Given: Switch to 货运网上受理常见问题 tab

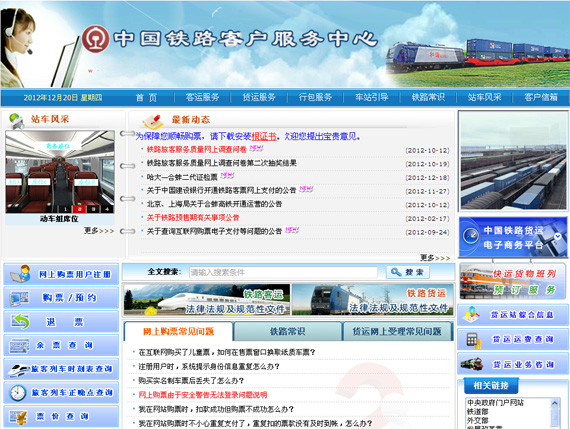Looking at the screenshot, I should (x=397, y=331).
